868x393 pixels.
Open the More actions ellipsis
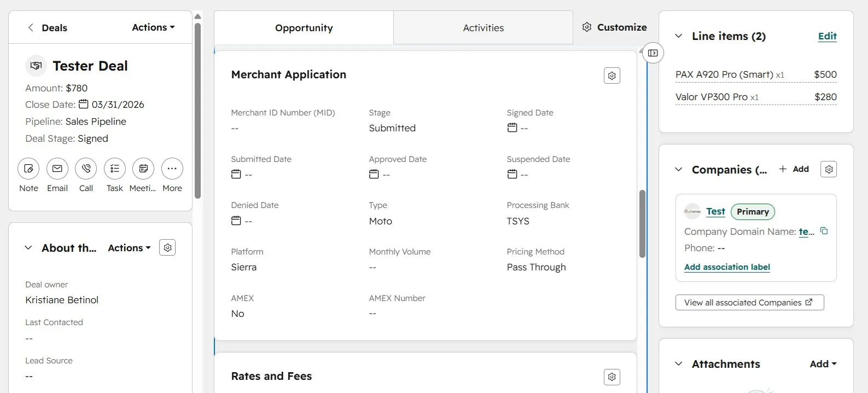[x=172, y=169]
